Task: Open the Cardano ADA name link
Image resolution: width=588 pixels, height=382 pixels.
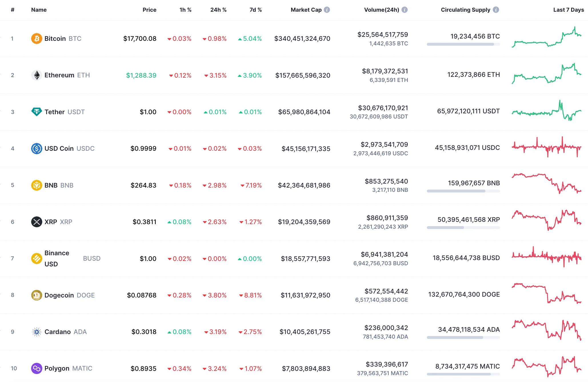Action: click(x=57, y=331)
